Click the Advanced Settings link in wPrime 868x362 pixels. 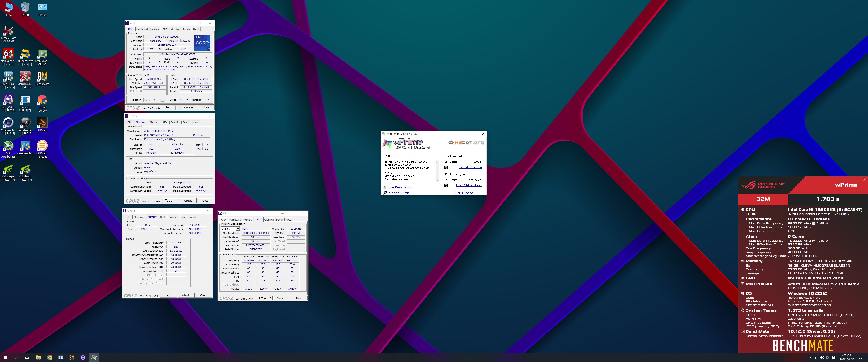click(x=398, y=193)
